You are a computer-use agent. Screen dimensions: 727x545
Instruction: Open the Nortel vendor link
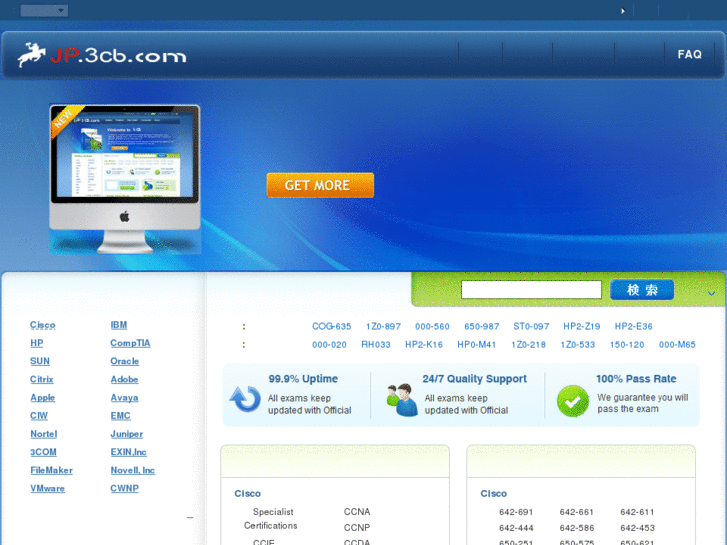(44, 434)
